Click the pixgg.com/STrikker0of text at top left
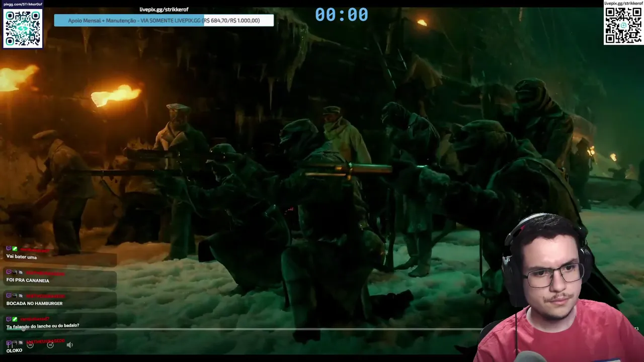The width and height of the screenshot is (644, 362). coord(22,4)
